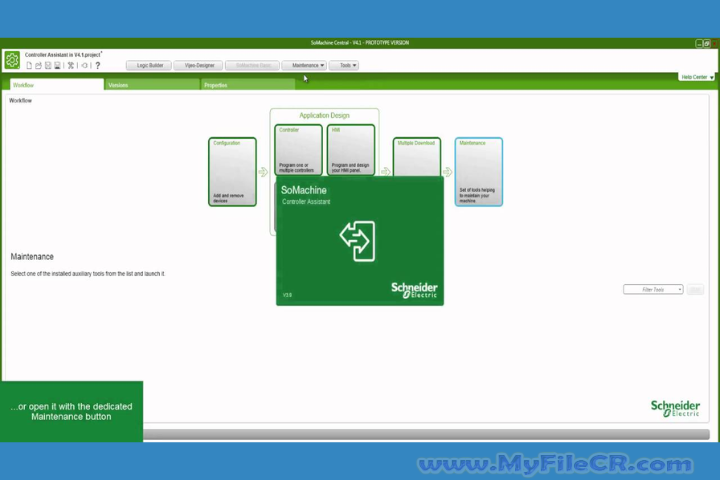The height and width of the screenshot is (480, 720).
Task: Switch to the Properties tab
Action: [248, 85]
